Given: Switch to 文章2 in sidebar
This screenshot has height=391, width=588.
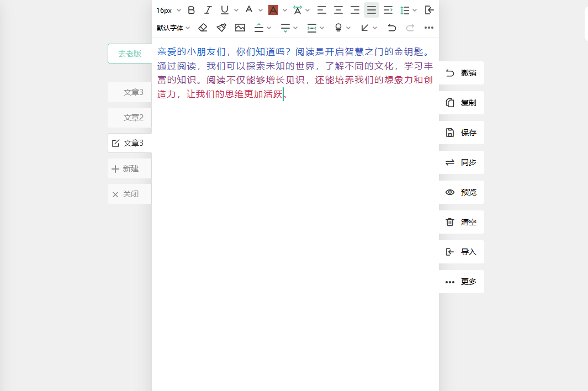Looking at the screenshot, I should (130, 118).
